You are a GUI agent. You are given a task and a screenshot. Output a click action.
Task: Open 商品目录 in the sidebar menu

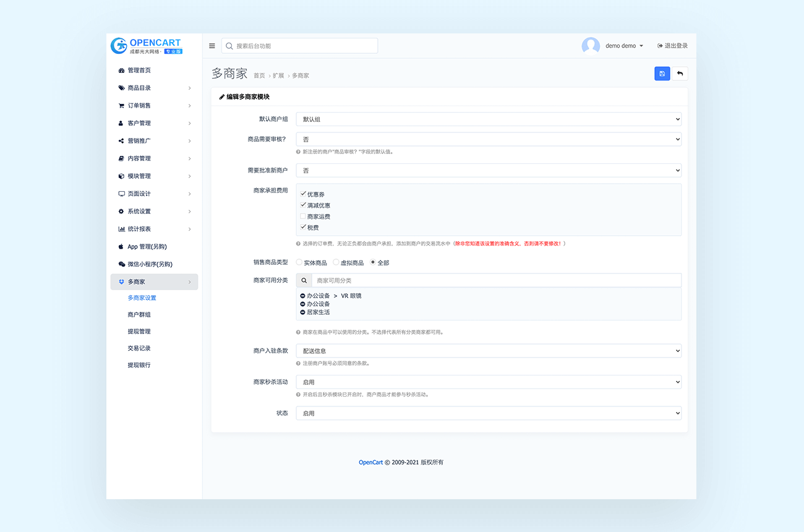pos(139,88)
